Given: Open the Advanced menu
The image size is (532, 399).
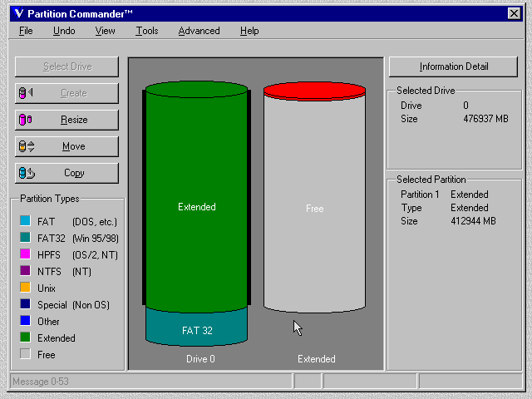Looking at the screenshot, I should tap(199, 31).
